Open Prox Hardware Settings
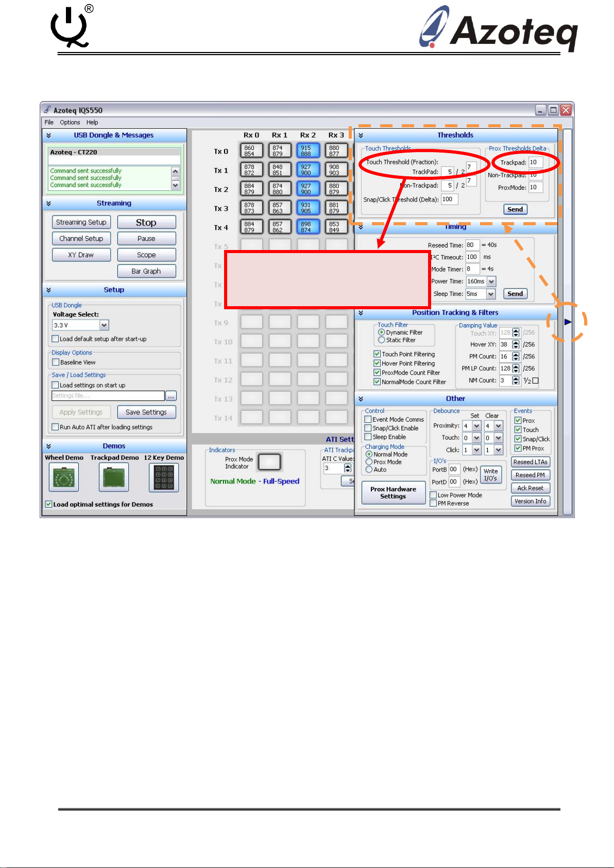 pos(393,493)
